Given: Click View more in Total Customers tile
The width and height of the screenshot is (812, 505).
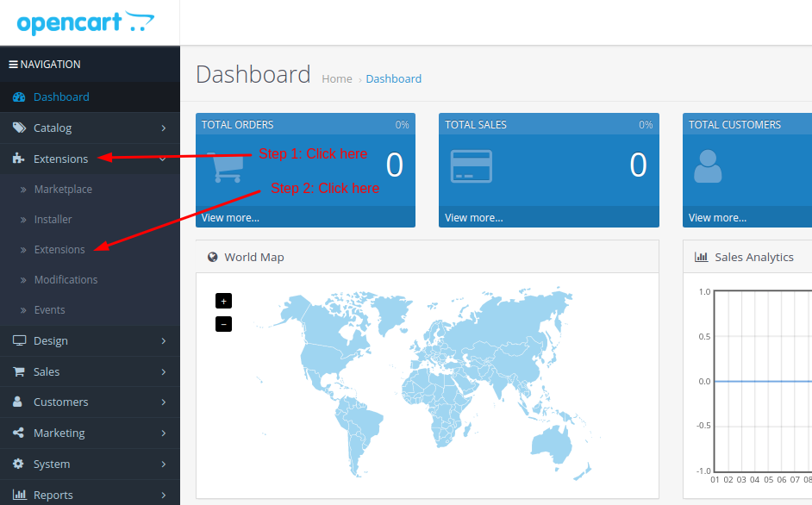Looking at the screenshot, I should (717, 217).
